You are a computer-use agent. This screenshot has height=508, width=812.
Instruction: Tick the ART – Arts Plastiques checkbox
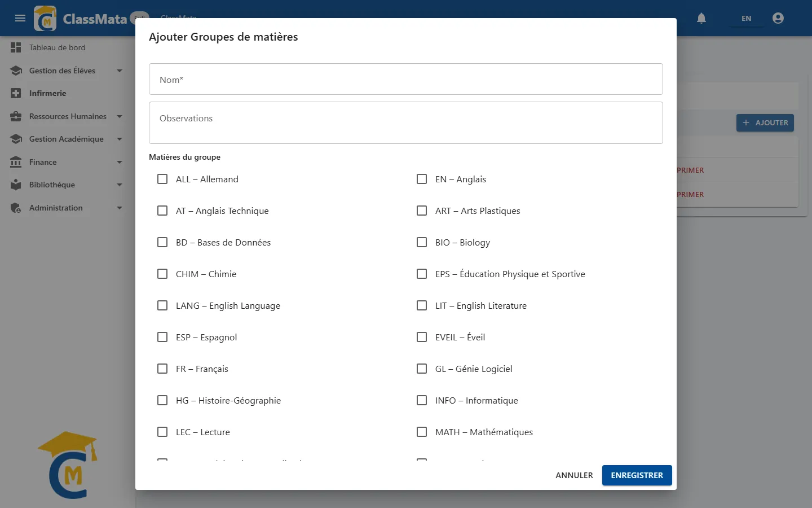click(422, 211)
